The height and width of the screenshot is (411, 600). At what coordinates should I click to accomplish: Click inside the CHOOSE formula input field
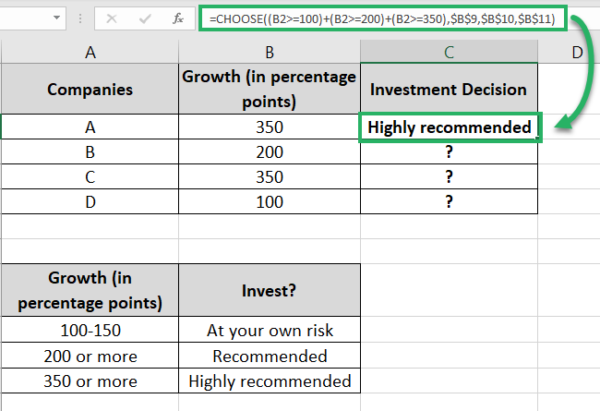(x=383, y=18)
